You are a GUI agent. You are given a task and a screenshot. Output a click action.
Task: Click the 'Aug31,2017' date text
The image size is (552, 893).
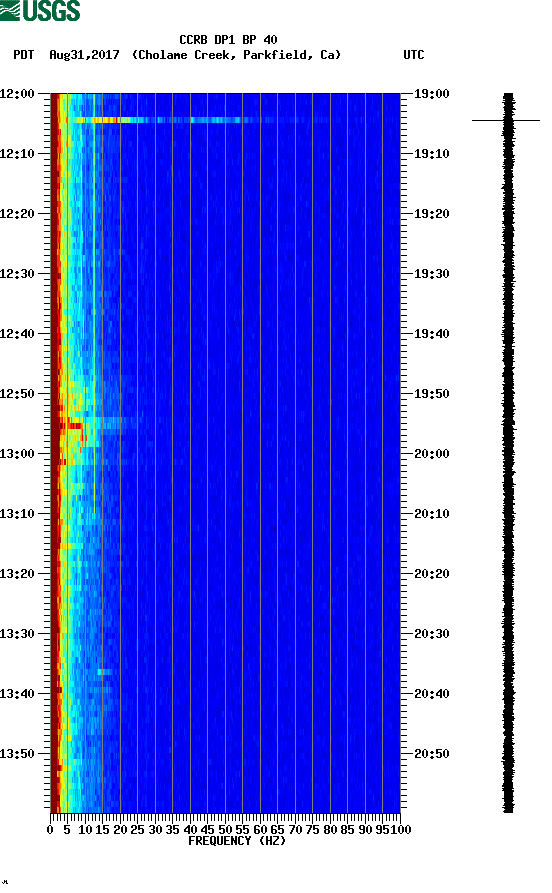(84, 55)
